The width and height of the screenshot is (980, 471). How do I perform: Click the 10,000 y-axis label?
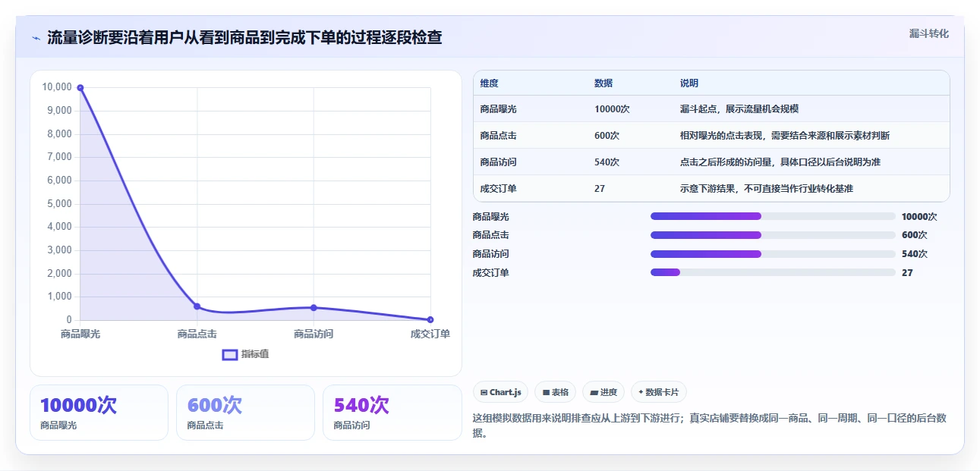(x=57, y=87)
